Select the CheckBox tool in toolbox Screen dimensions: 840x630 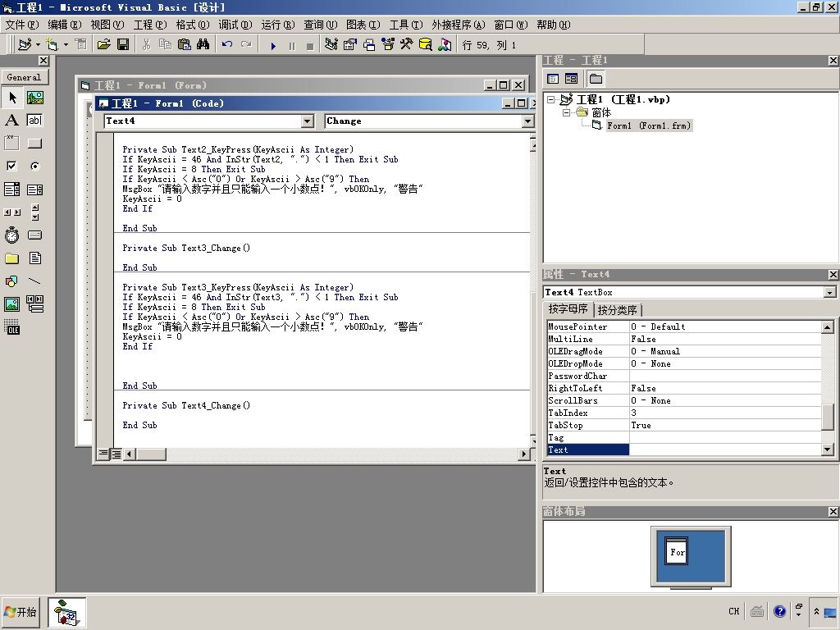pyautogui.click(x=11, y=166)
